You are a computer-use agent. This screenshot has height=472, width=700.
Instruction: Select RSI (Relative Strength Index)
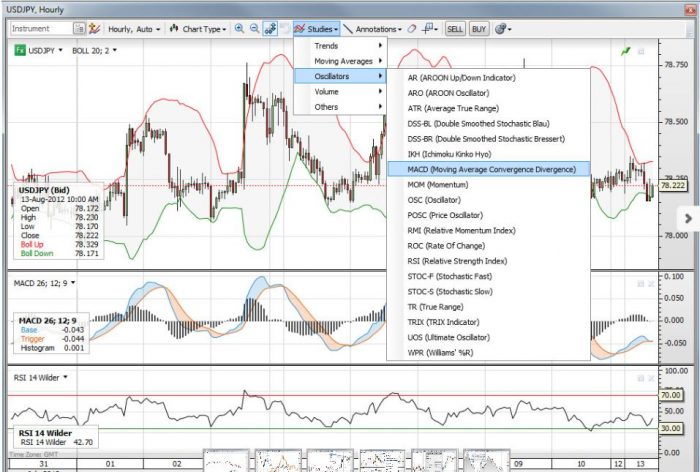click(x=488, y=261)
